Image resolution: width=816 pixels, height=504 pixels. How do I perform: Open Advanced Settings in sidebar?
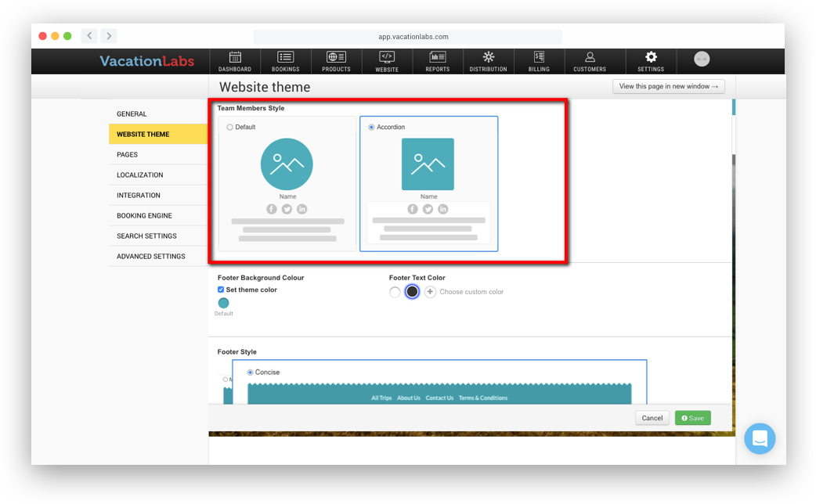pos(150,257)
